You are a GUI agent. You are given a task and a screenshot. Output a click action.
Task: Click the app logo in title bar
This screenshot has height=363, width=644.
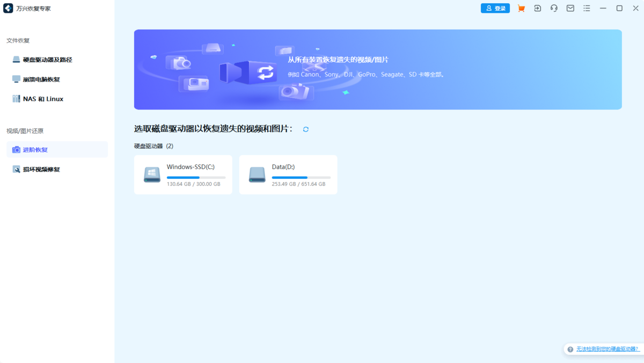(x=8, y=8)
